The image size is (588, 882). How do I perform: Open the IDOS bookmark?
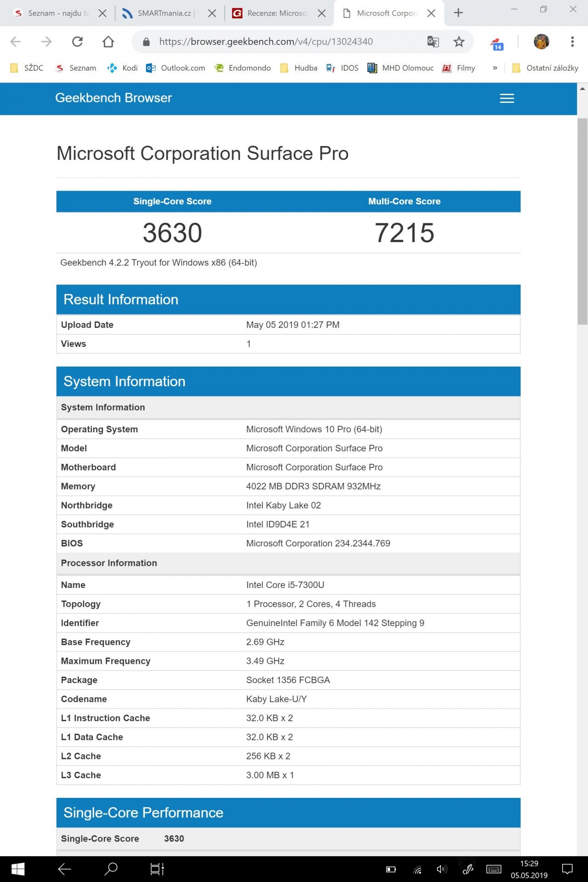pyautogui.click(x=342, y=68)
